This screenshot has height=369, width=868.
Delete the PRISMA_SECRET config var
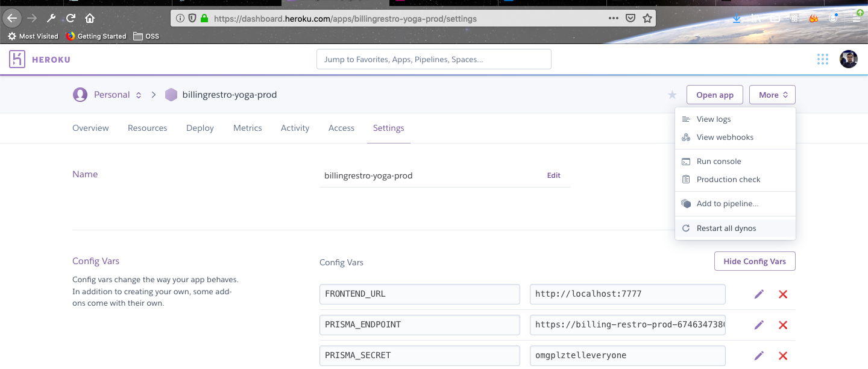point(783,355)
